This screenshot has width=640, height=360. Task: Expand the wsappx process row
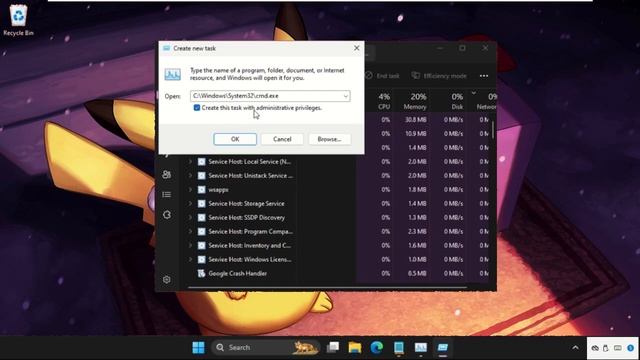[x=190, y=189]
